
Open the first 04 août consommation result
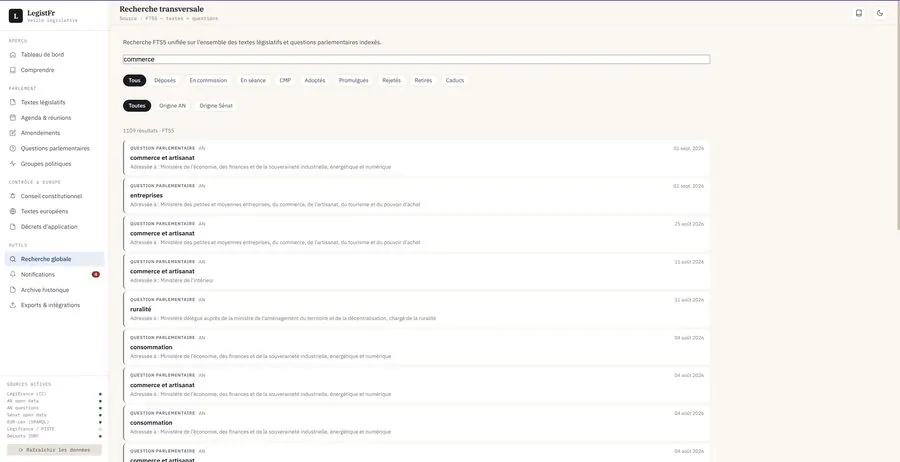coord(416,347)
